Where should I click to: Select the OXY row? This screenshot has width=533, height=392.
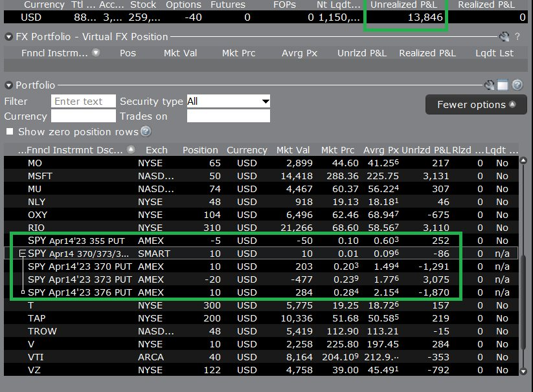click(x=261, y=215)
